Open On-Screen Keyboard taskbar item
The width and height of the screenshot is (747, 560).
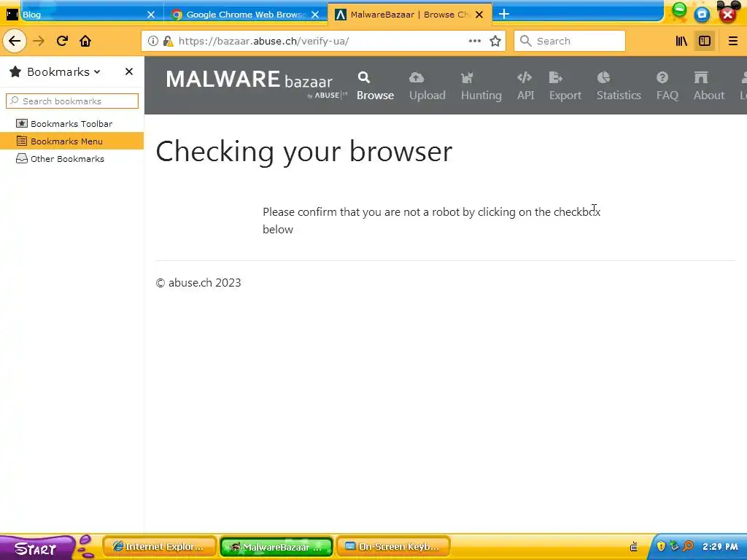click(393, 547)
